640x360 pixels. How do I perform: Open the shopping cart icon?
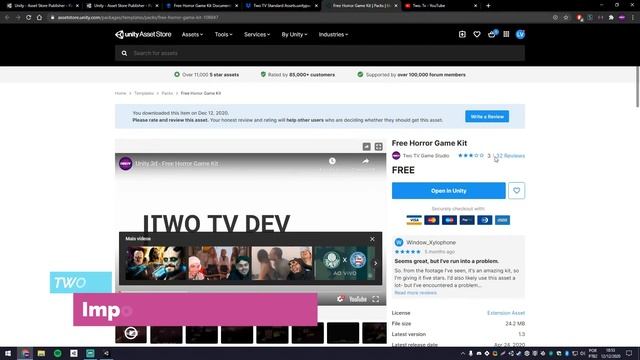(x=492, y=35)
